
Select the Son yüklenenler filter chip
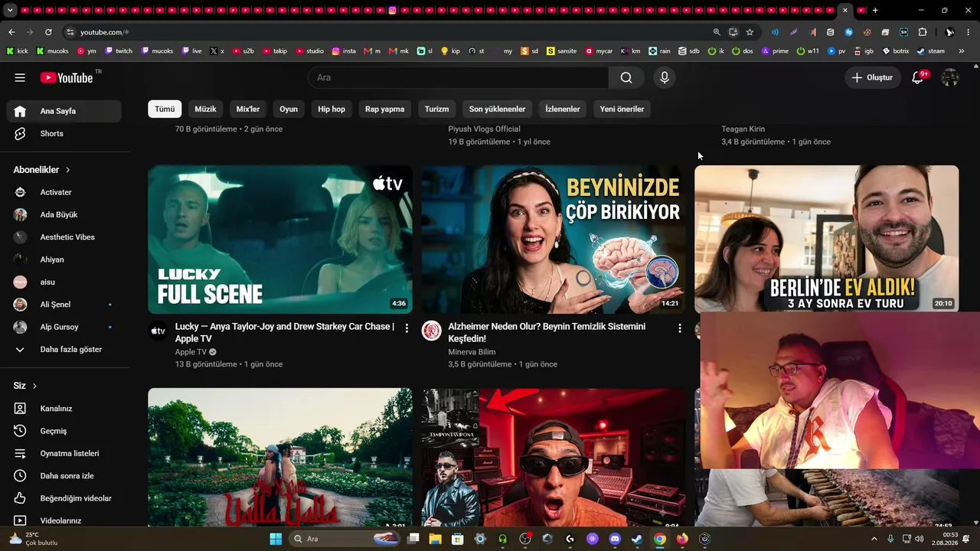498,109
